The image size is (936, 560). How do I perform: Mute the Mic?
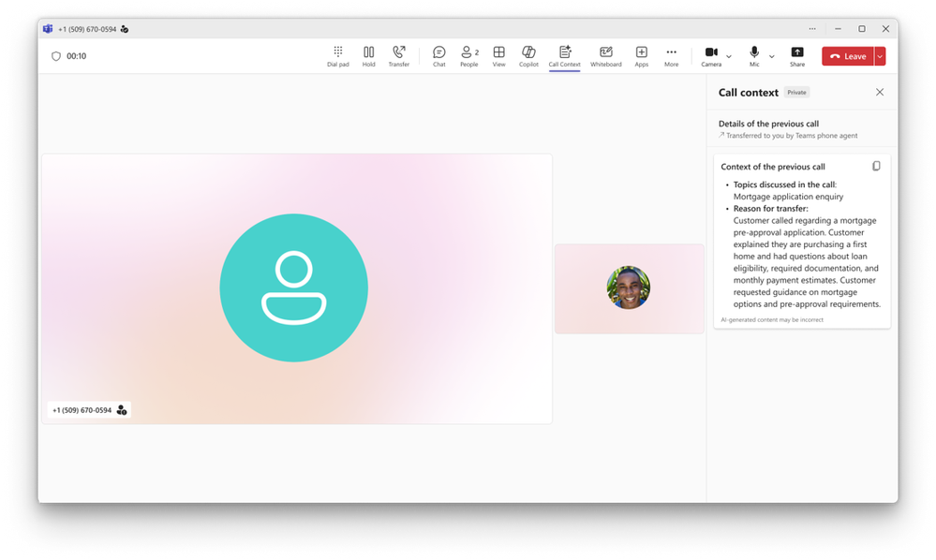click(x=754, y=56)
